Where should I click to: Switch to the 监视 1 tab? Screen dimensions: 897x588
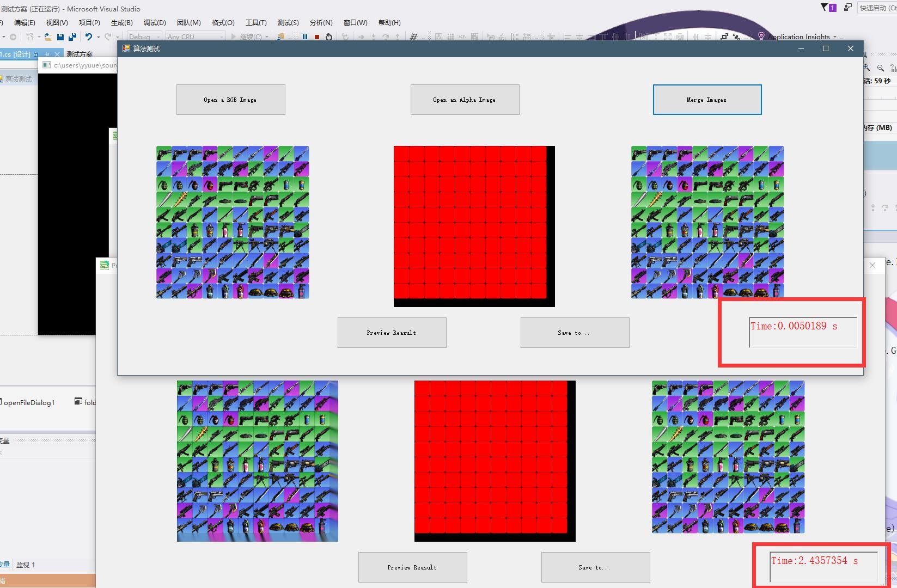pos(26,565)
